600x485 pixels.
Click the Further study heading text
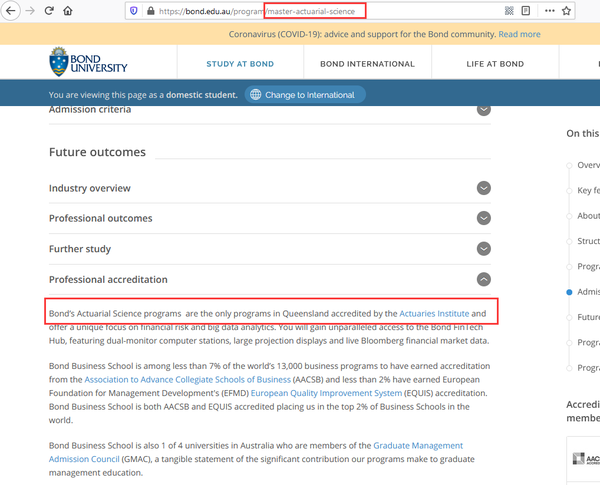pos(80,249)
